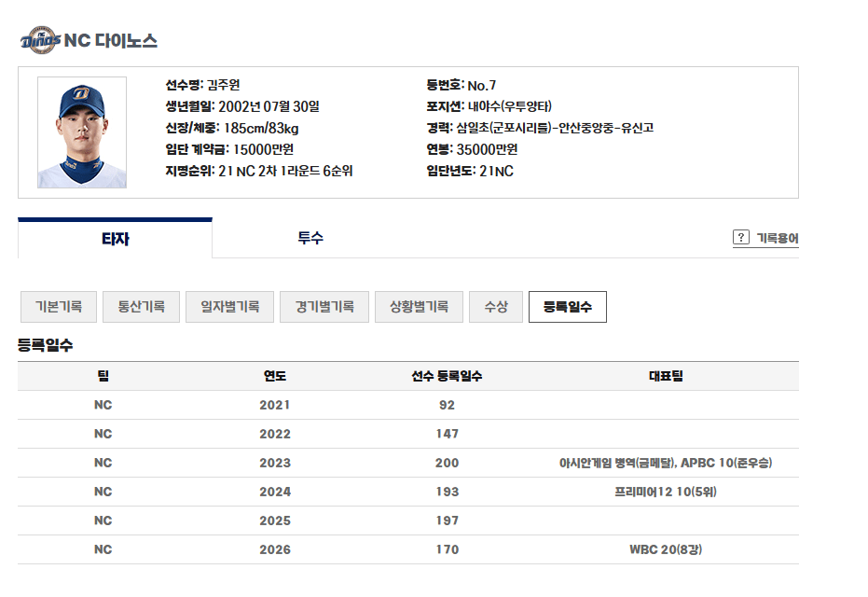Switch to the 타자 tab
868x597 pixels.
pos(116,239)
